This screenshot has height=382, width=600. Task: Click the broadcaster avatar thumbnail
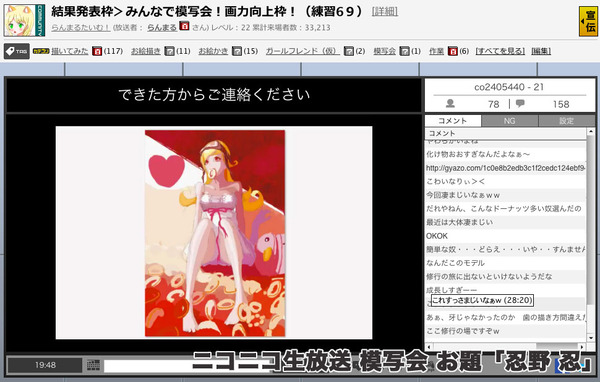point(24,20)
